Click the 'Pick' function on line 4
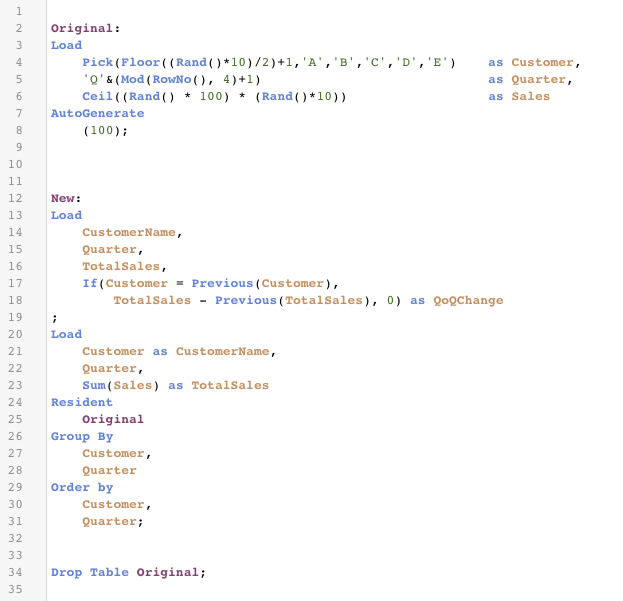 98,62
